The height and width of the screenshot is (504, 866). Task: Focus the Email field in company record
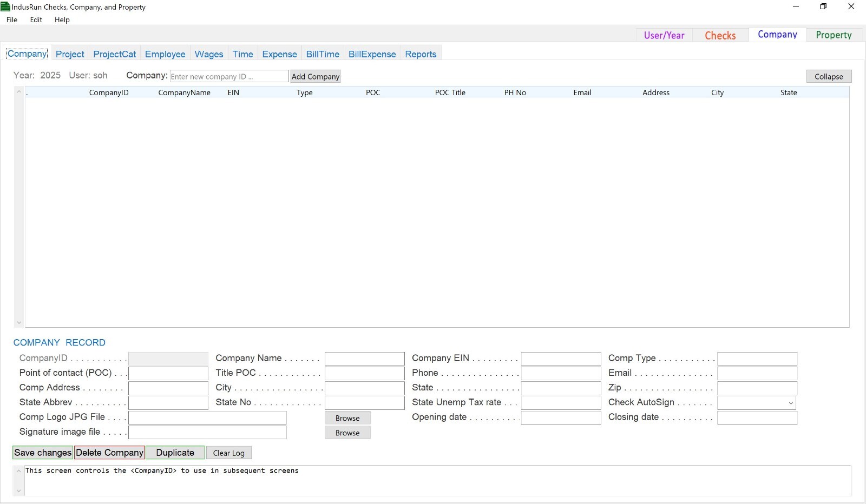757,373
